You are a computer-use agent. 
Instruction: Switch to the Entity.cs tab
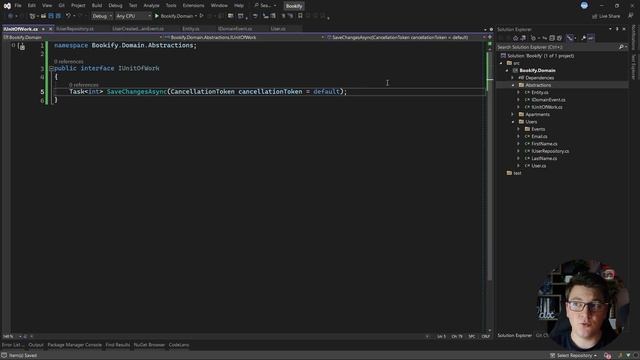click(191, 29)
